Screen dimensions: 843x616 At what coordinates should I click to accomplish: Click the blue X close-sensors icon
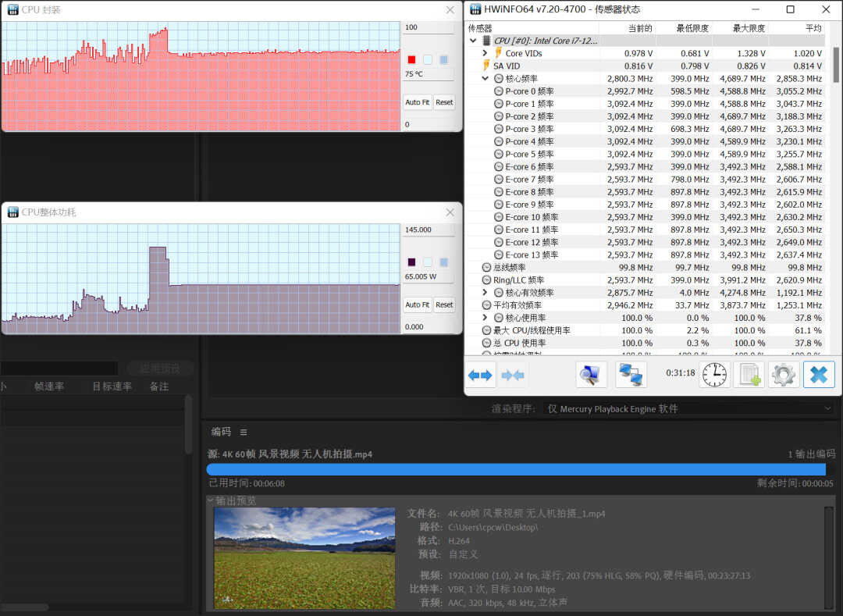[818, 376]
